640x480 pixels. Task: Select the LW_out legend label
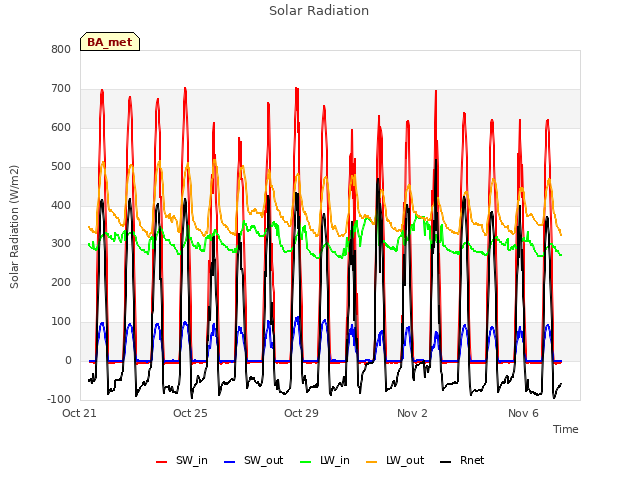[405, 460]
